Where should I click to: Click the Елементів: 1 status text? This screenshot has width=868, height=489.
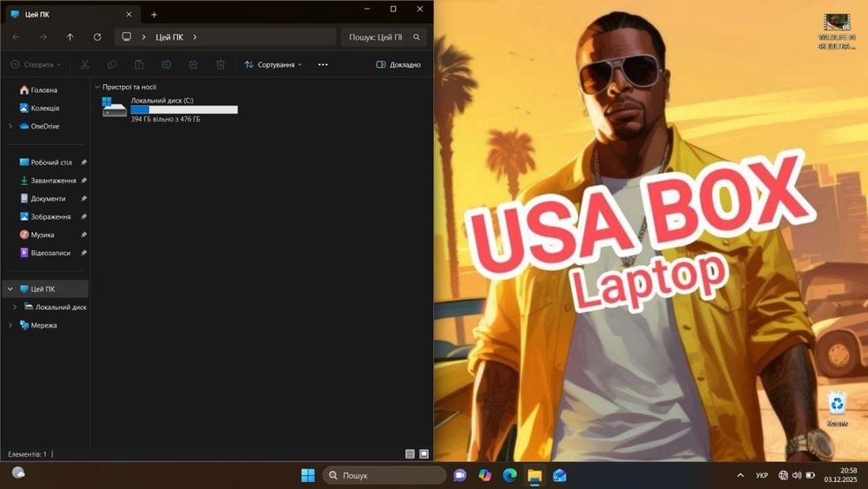click(27, 454)
